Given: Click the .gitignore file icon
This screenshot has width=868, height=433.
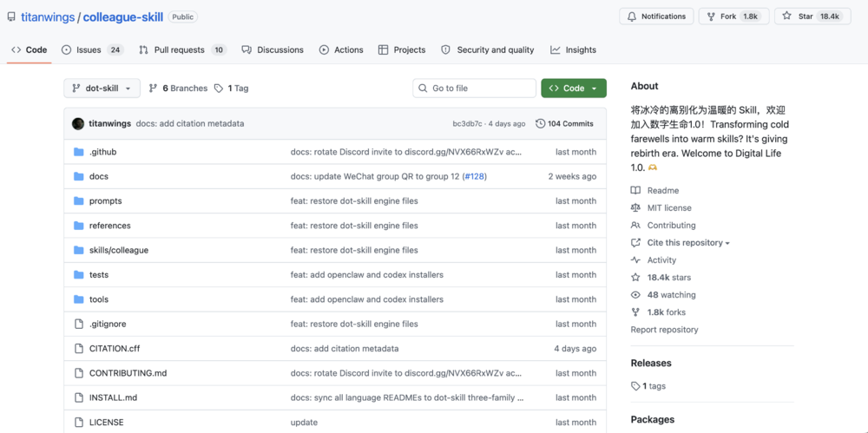Looking at the screenshot, I should 79,324.
